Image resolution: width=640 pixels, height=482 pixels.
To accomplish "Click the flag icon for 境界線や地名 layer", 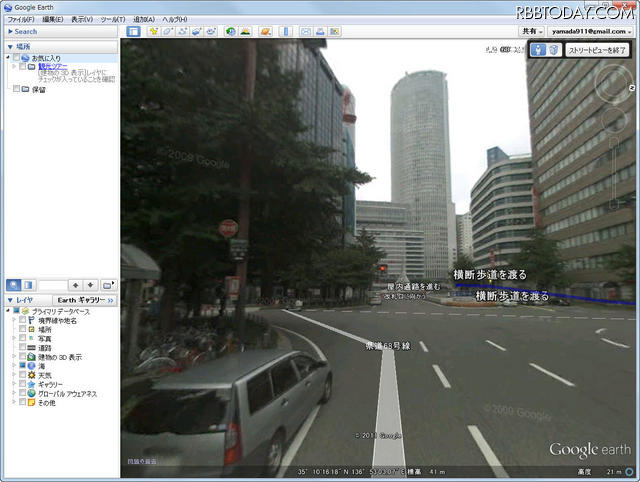I will [x=31, y=320].
